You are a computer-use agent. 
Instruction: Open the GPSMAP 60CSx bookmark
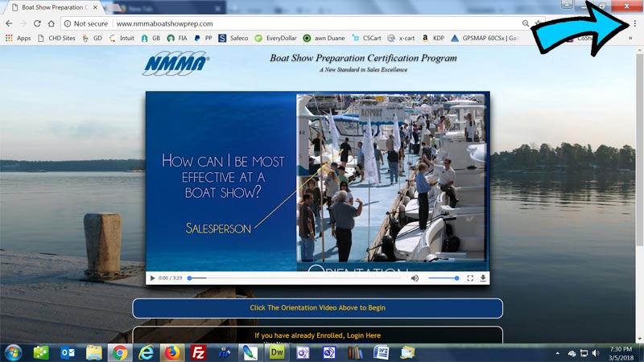(x=485, y=38)
